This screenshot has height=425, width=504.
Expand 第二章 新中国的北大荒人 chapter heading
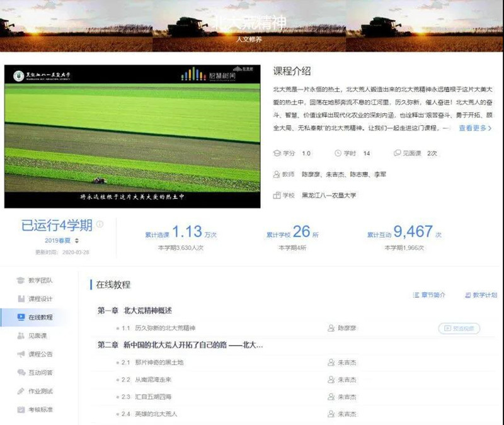[x=180, y=345]
